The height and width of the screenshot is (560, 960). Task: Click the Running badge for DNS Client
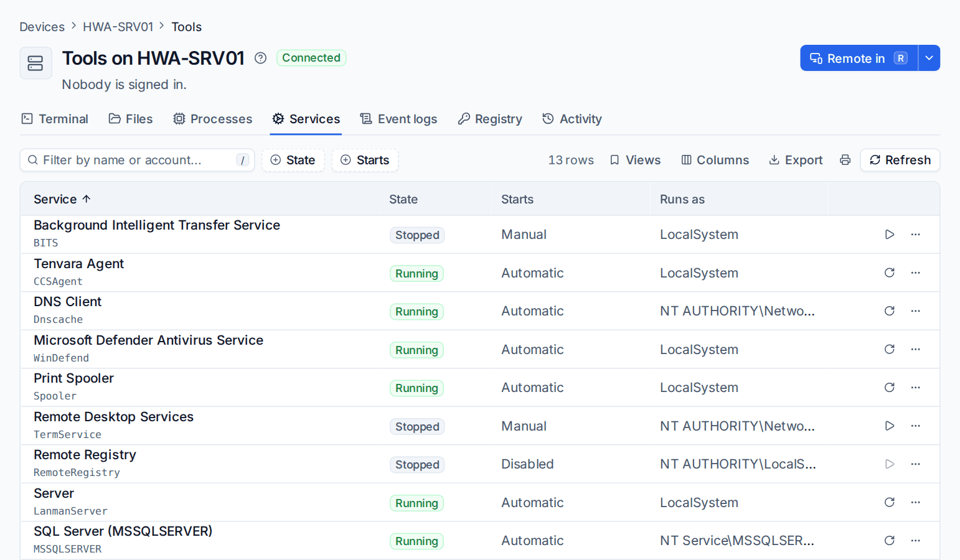[416, 312]
